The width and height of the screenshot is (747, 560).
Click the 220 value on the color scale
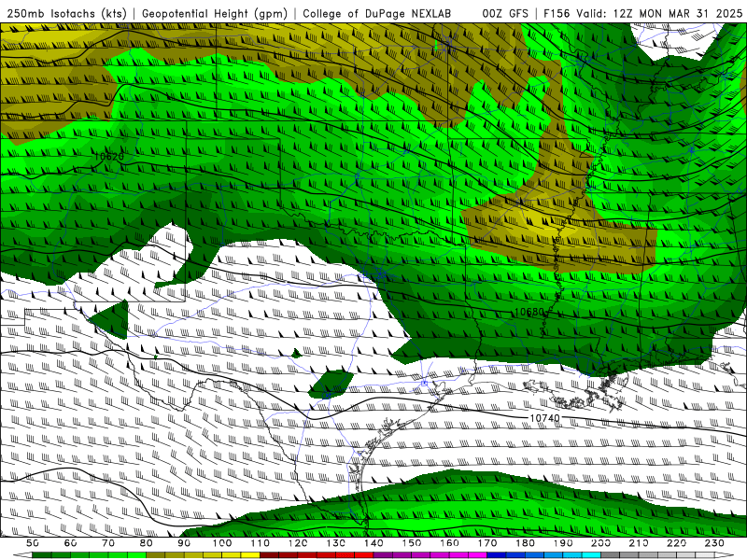click(x=676, y=543)
